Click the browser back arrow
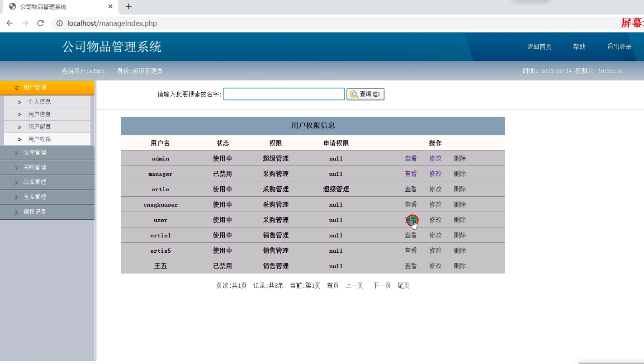 pyautogui.click(x=9, y=24)
